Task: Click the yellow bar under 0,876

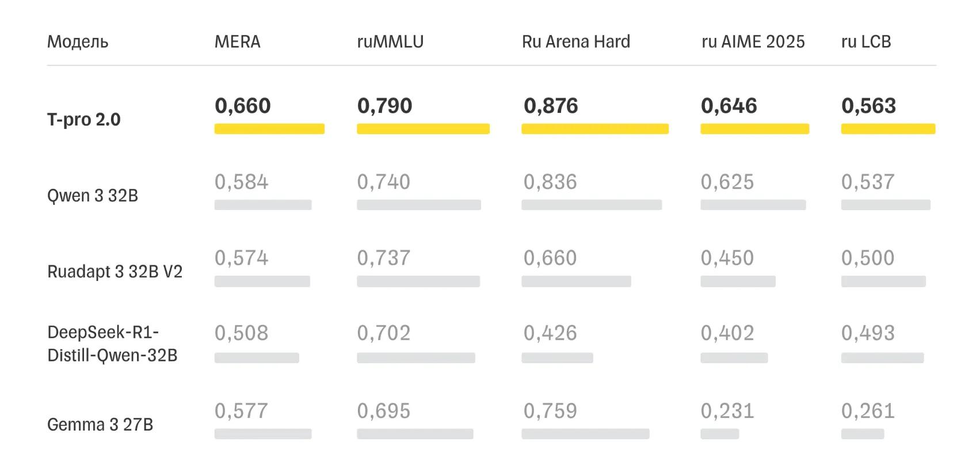Action: (x=595, y=129)
